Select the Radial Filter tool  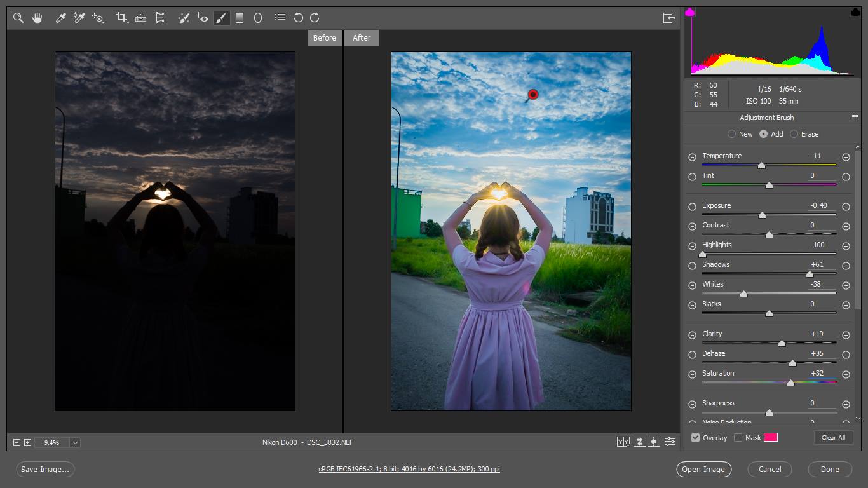tap(258, 18)
